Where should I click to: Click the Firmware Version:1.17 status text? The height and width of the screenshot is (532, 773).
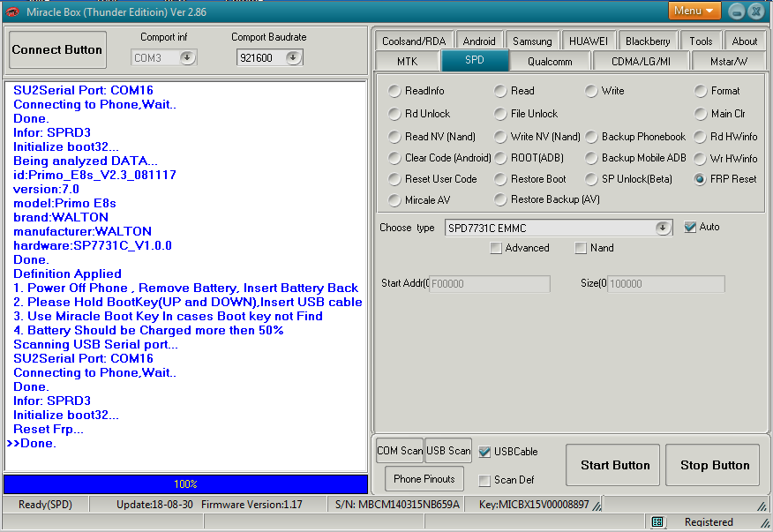(251, 505)
